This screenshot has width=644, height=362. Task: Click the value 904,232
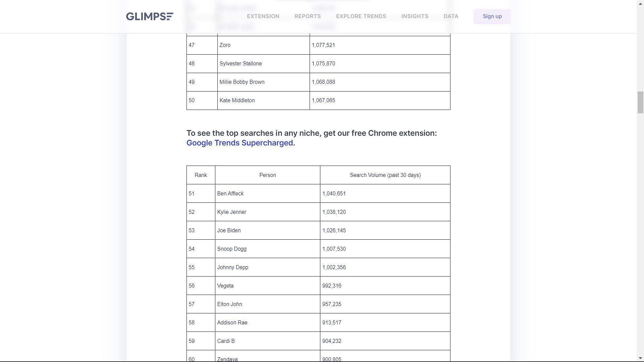coord(332,341)
